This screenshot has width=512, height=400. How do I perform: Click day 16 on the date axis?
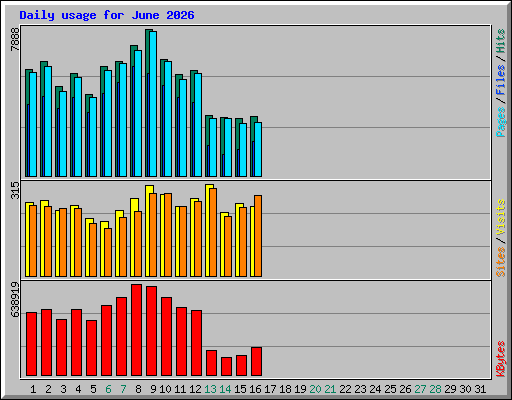(255, 389)
